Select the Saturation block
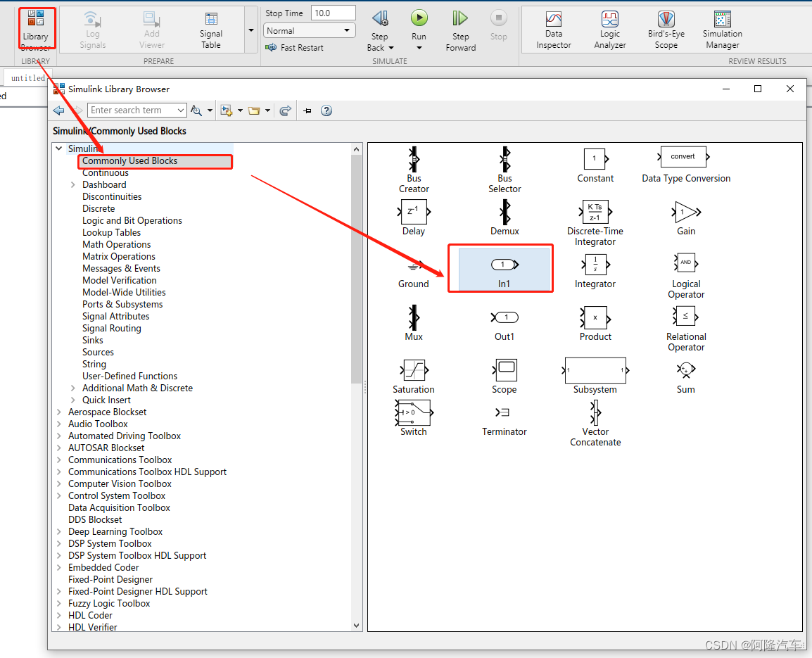Image resolution: width=812 pixels, height=658 pixels. coord(413,377)
